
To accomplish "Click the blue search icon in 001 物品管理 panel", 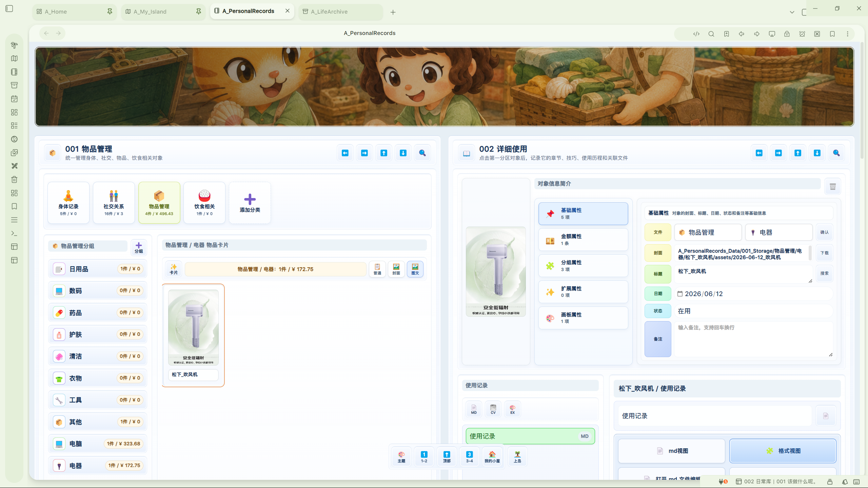I will click(x=422, y=153).
